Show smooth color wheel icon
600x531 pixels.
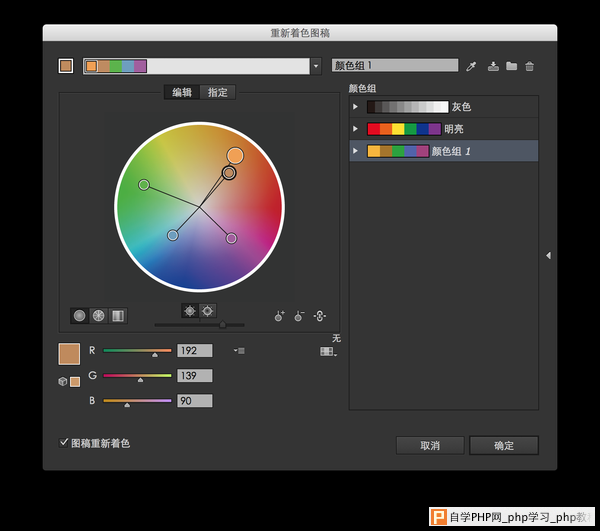80,316
